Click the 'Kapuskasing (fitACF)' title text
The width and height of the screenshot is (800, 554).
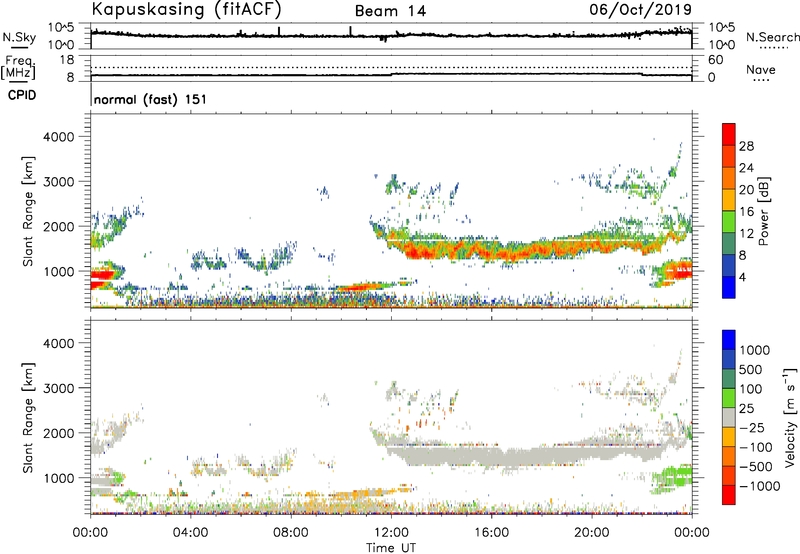(x=186, y=9)
